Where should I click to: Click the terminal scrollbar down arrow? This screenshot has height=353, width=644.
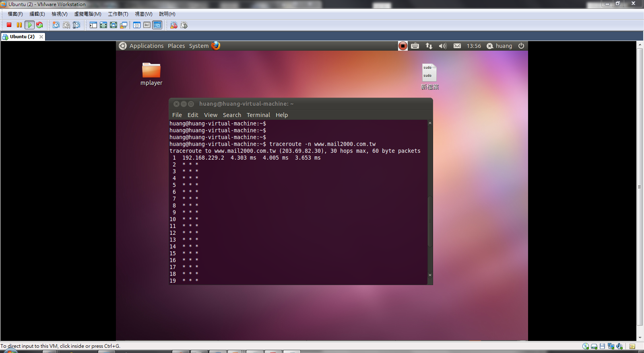coord(430,275)
